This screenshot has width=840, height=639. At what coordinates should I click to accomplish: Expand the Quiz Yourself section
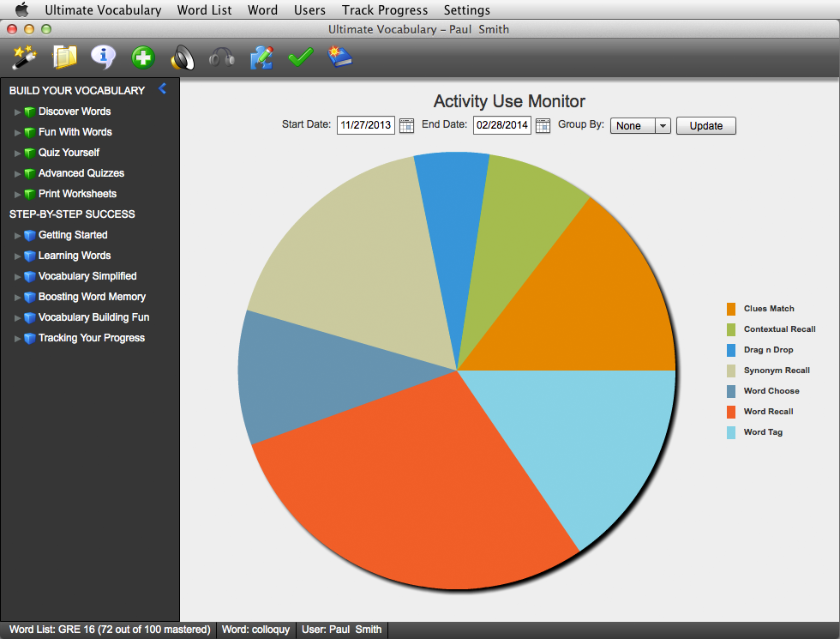pos(17,153)
